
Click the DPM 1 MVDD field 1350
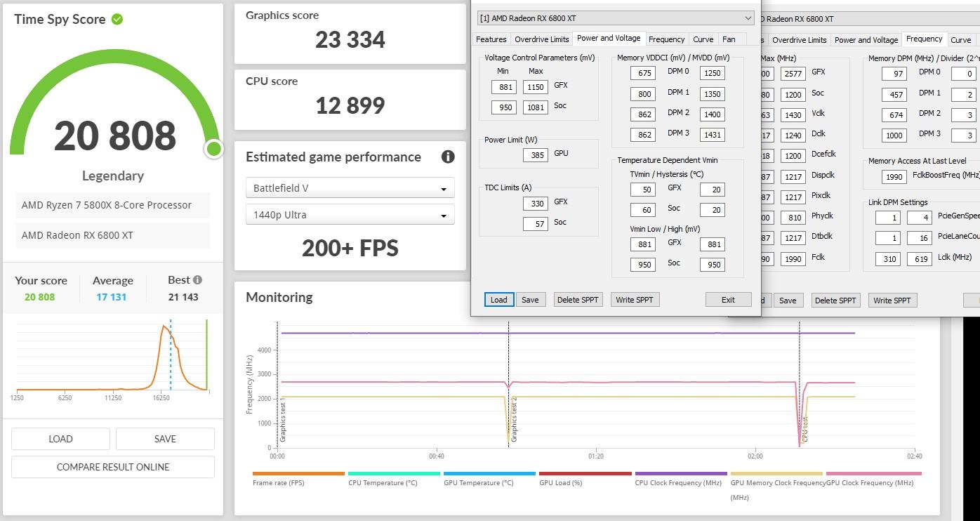pos(713,93)
